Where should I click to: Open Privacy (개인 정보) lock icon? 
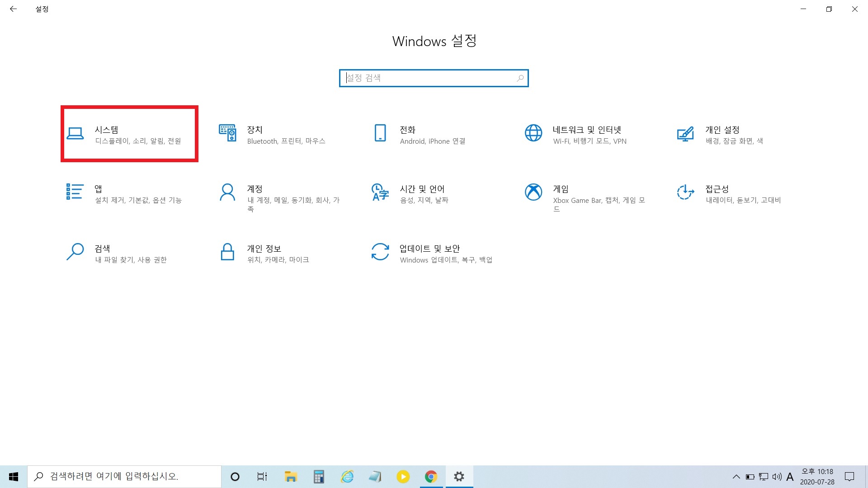[x=227, y=252]
